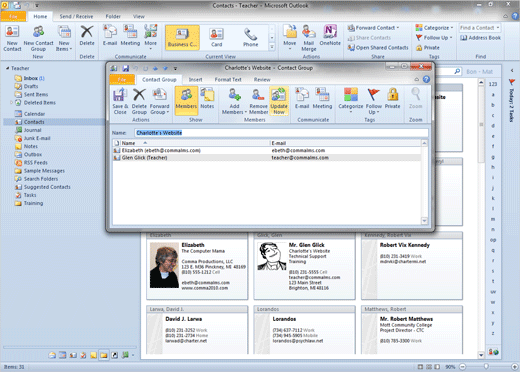Click the contact group Name field
The height and width of the screenshot is (372, 520).
[x=281, y=133]
